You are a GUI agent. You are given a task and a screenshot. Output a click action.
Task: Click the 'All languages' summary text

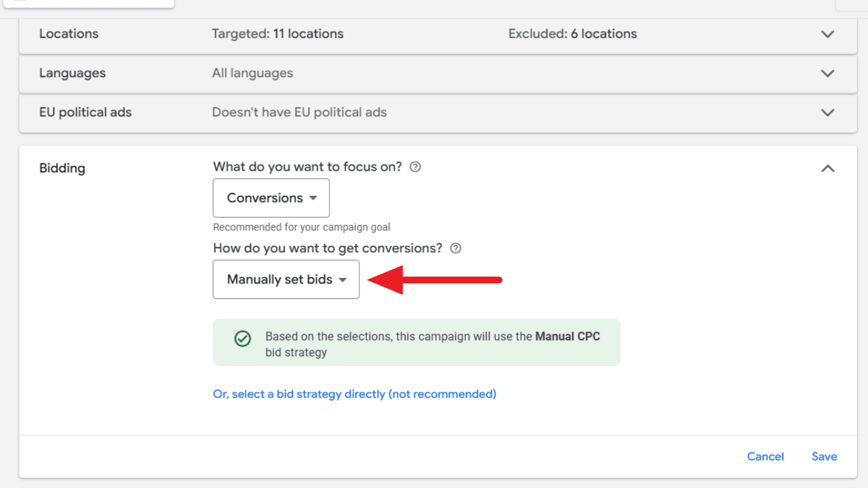click(252, 73)
